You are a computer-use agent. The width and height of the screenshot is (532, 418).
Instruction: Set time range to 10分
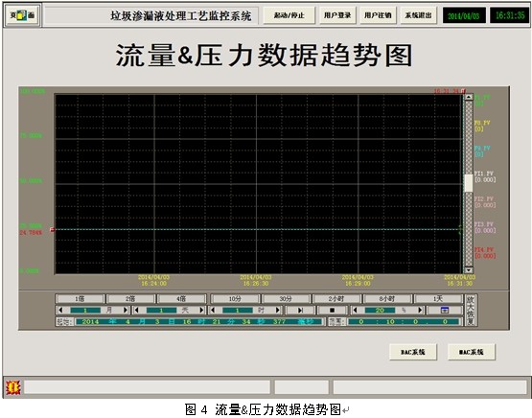235,299
